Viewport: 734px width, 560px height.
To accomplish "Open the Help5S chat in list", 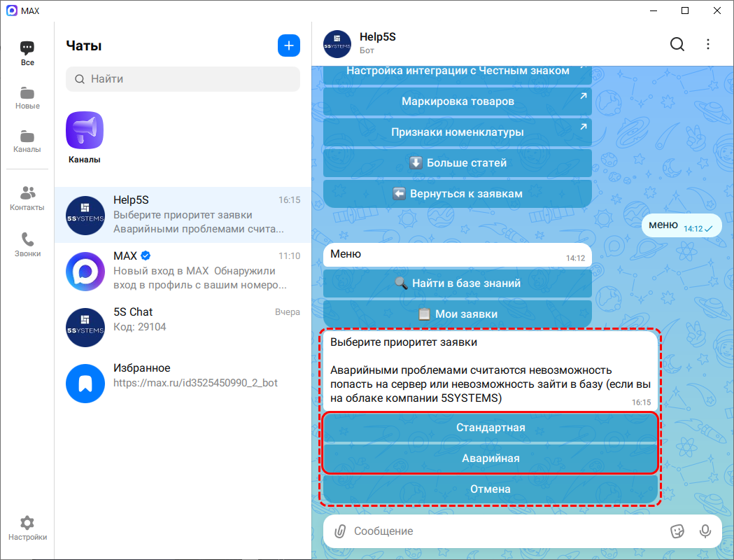I will [x=183, y=215].
